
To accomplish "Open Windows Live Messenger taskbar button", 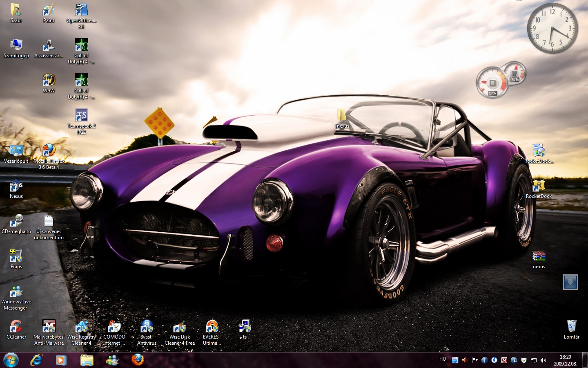I will (x=112, y=360).
